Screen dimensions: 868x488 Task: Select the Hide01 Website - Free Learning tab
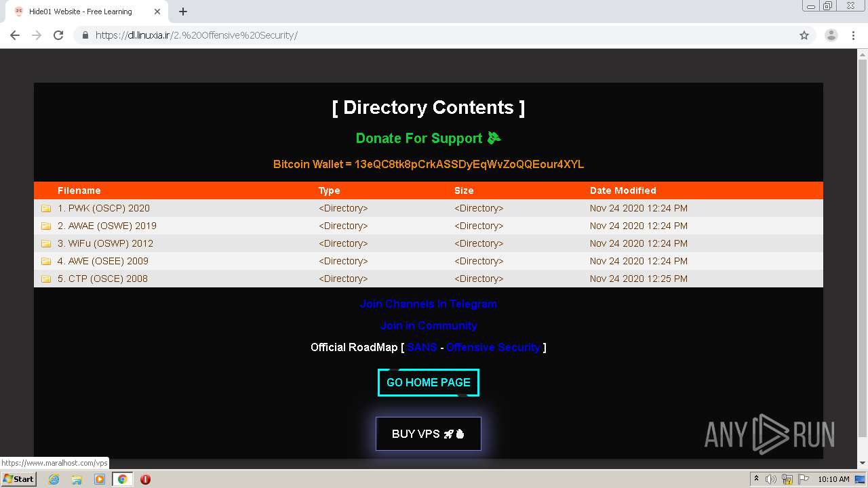point(87,12)
